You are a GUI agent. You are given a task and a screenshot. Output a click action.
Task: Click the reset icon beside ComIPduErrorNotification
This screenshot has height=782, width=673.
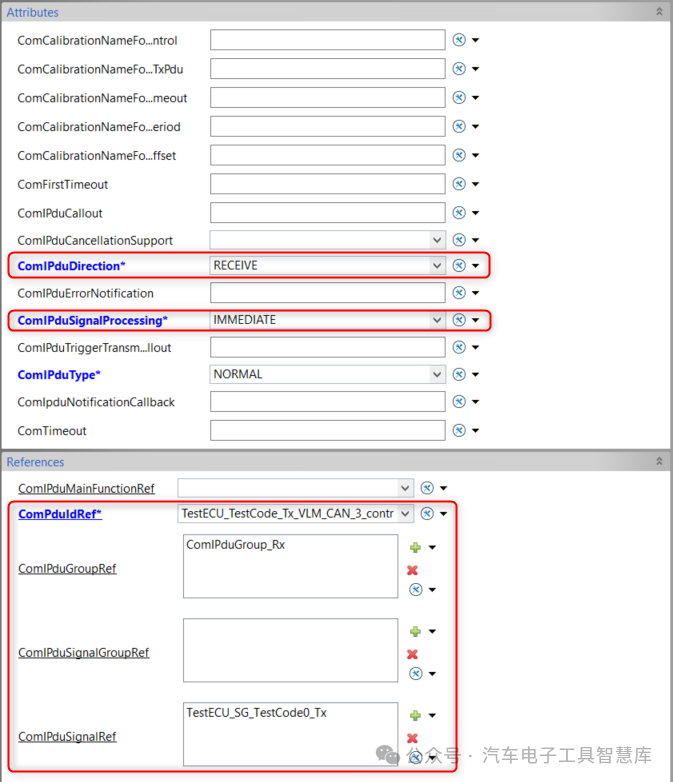pos(459,293)
